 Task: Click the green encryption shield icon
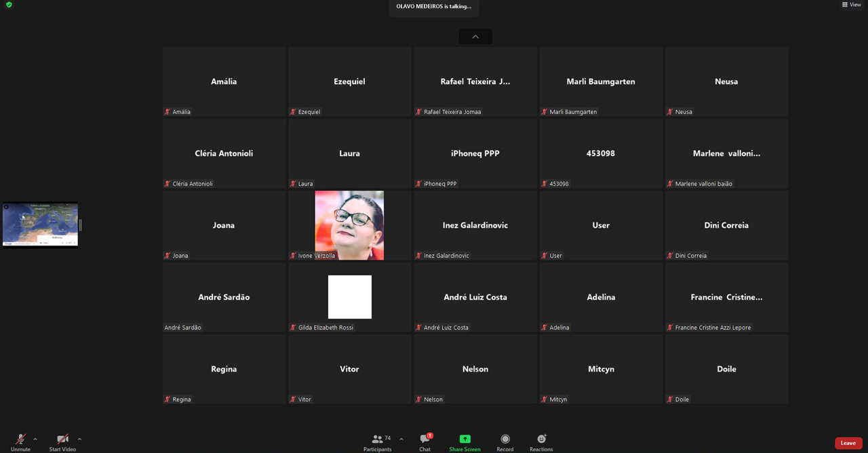(9, 5)
